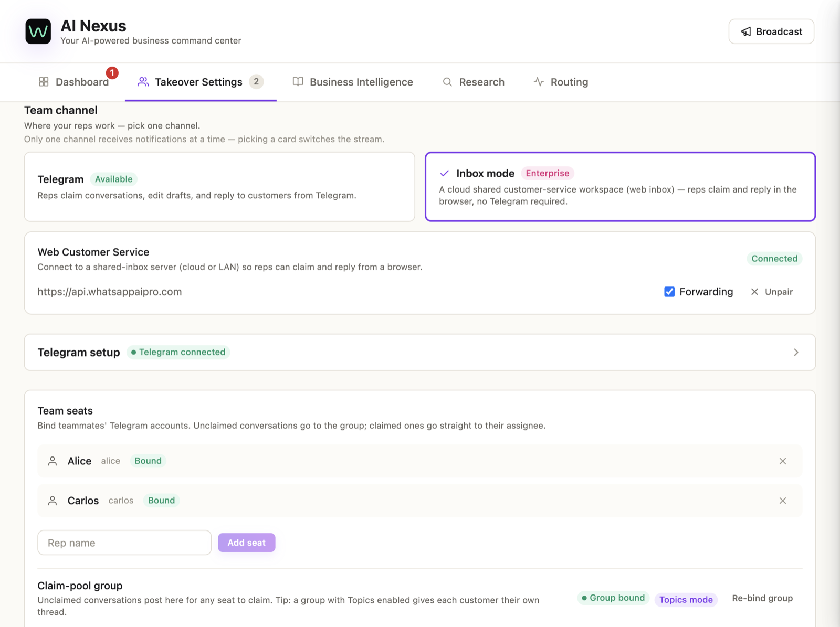Viewport: 840px width, 627px height.
Task: Click the Add seat button
Action: point(247,543)
